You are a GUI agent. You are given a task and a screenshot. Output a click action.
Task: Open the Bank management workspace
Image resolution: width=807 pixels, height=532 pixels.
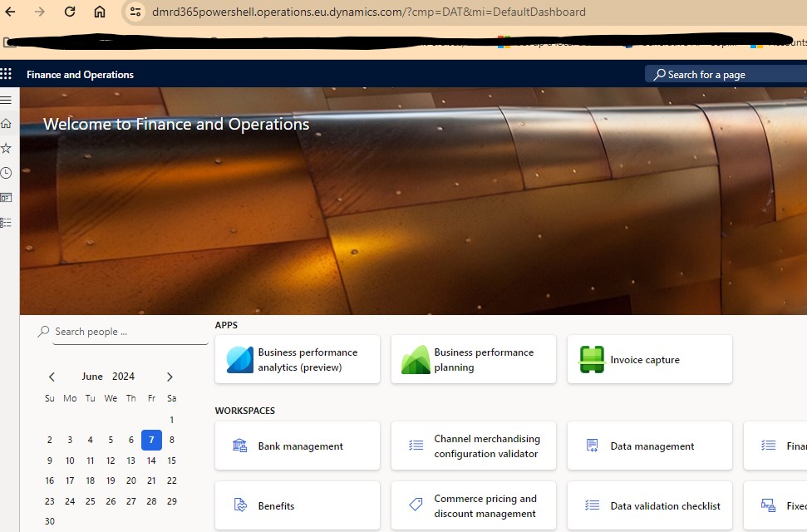point(298,446)
